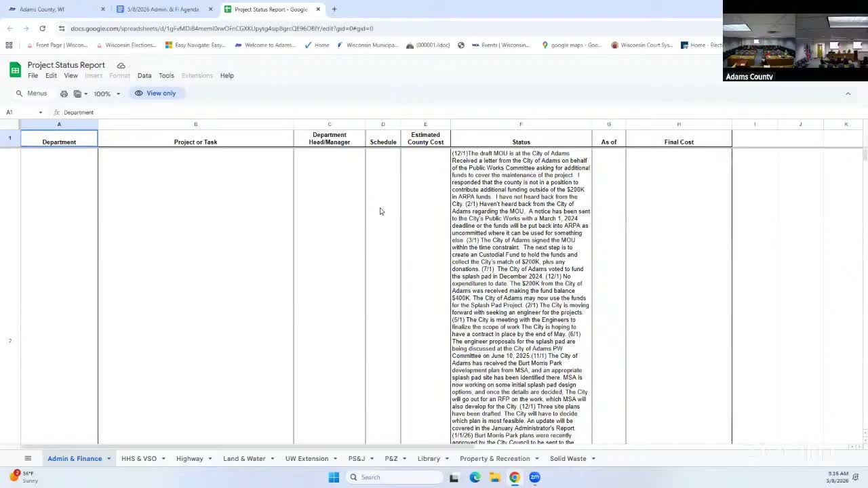Image resolution: width=868 pixels, height=488 pixels.
Task: Switch to the Land & Water sheet tab
Action: (x=244, y=459)
